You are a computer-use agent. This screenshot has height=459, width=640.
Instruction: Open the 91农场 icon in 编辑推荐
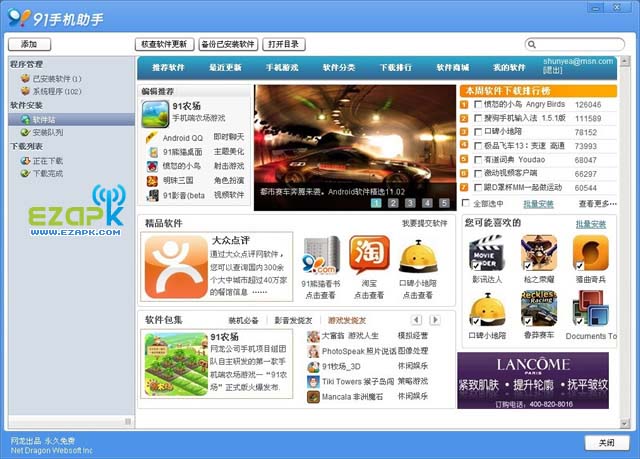pos(155,114)
